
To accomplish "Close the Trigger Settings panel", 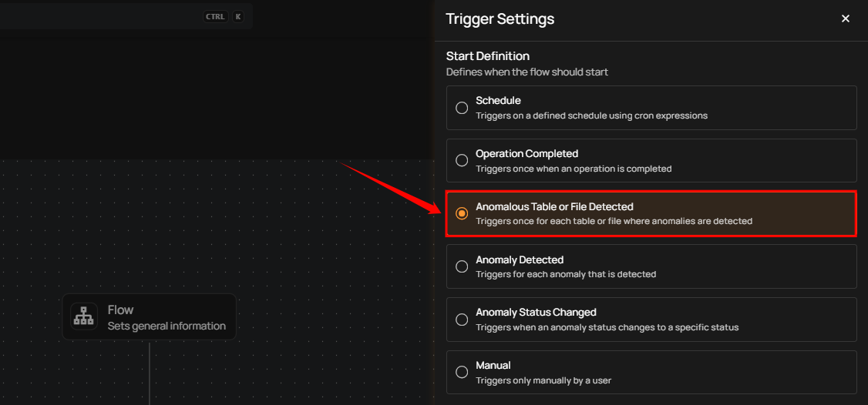I will 846,19.
